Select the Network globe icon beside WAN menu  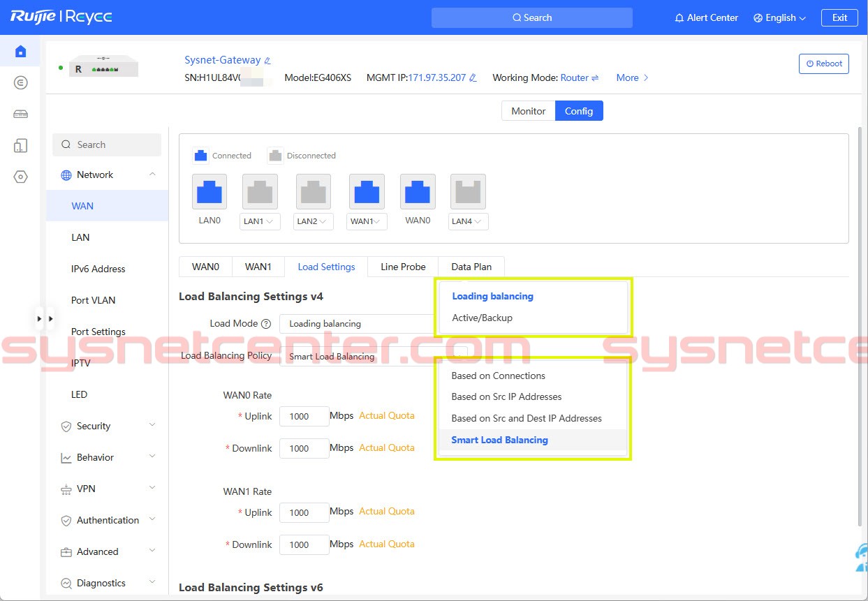(x=66, y=175)
